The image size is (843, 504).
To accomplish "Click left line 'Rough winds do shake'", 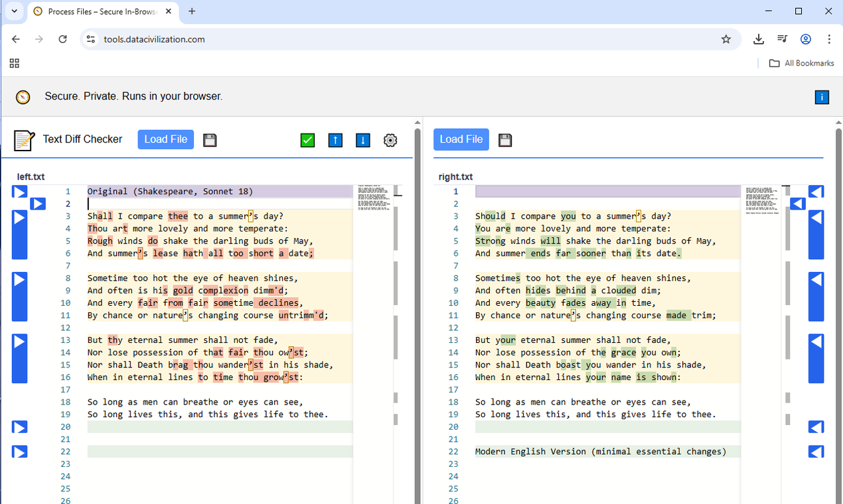I will (200, 241).
